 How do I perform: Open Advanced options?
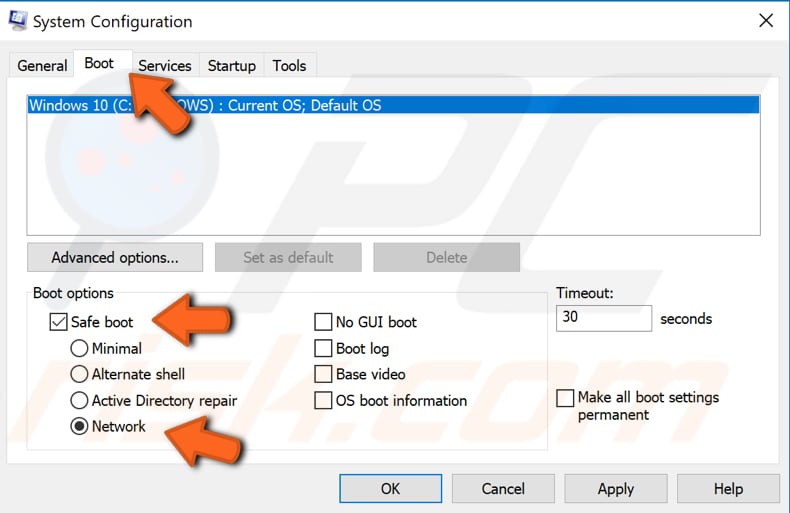click(115, 258)
